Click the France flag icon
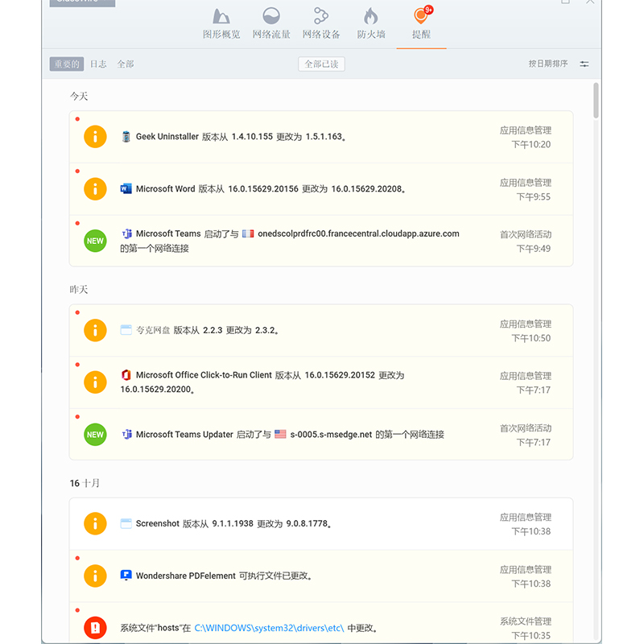 point(248,233)
